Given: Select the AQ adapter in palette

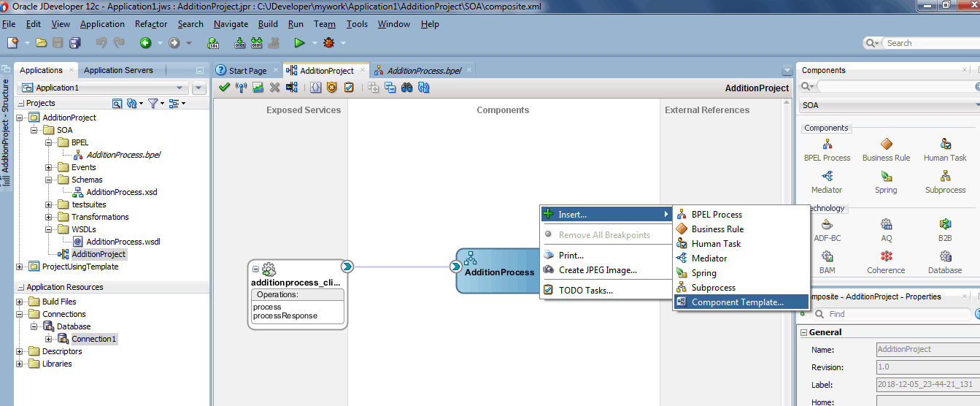Looking at the screenshot, I should (886, 231).
